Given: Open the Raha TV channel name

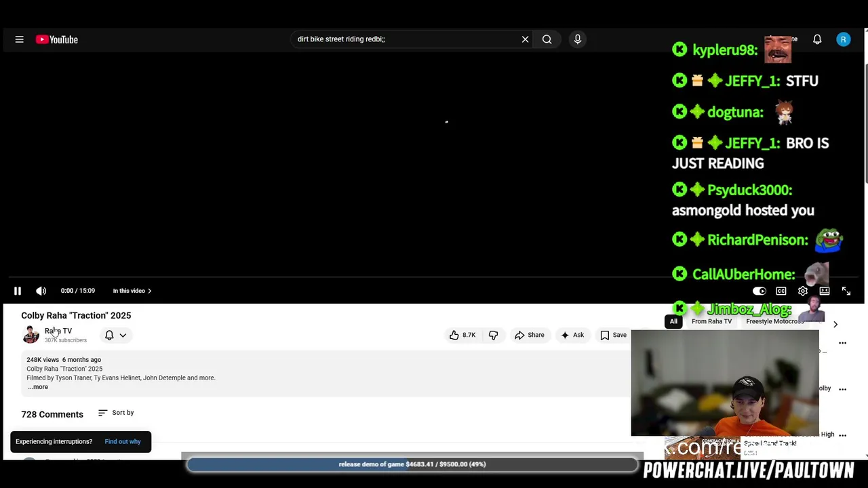Looking at the screenshot, I should 58,331.
